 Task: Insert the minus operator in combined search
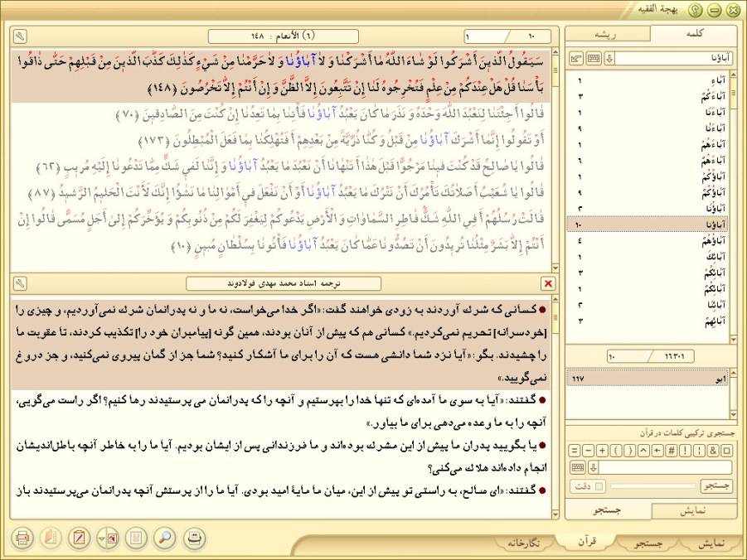pyautogui.click(x=589, y=451)
